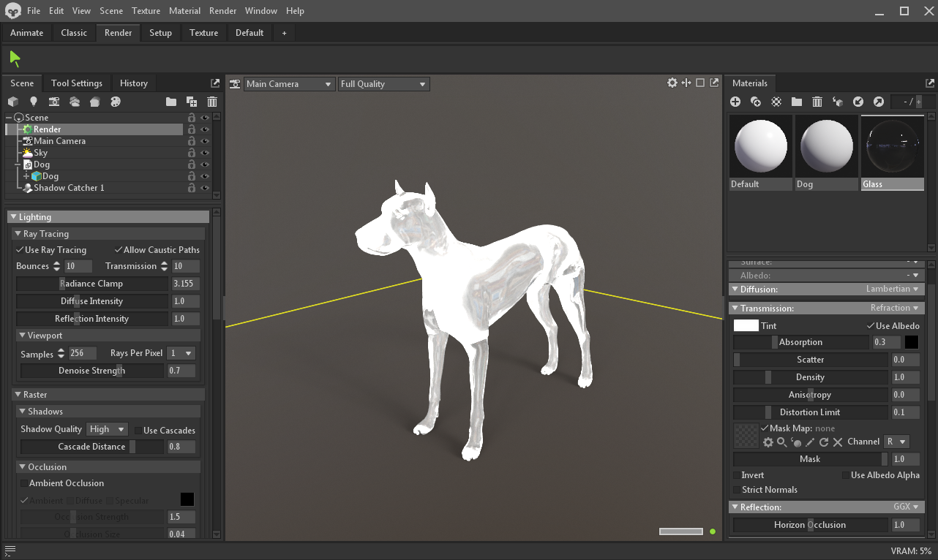Screen dimensions: 938x560
Task: Add a new camera in Scene toolbar
Action: click(x=53, y=102)
